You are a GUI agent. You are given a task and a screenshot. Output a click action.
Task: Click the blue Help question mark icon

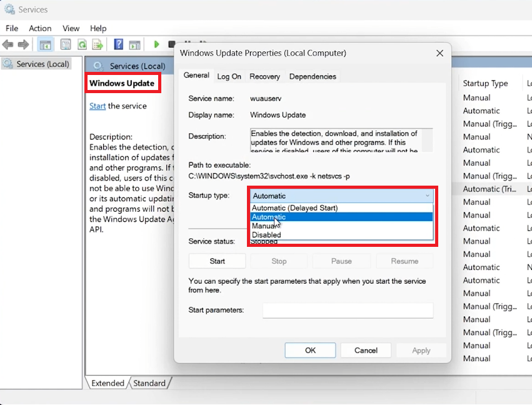click(x=118, y=44)
